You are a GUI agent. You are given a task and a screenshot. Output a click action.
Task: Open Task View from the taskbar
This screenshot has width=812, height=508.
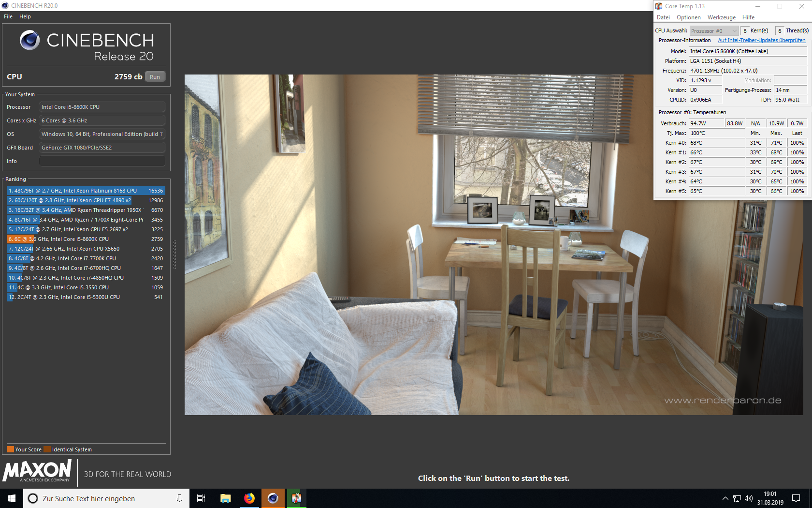(201, 498)
